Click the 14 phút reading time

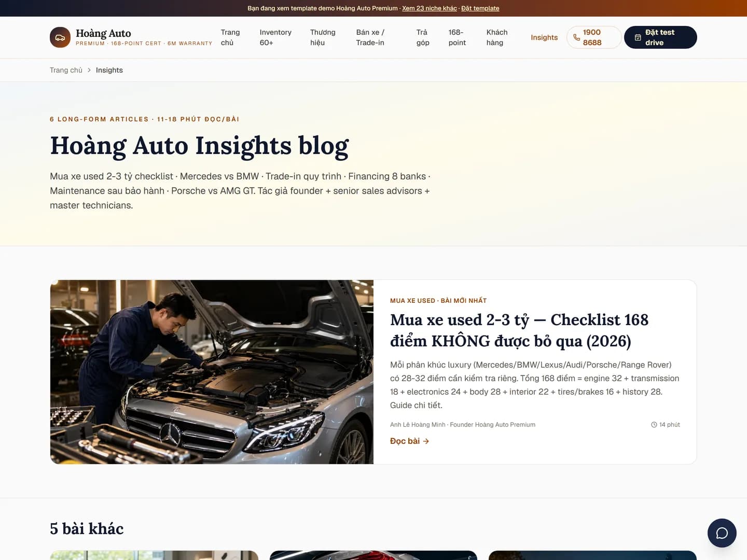(x=666, y=425)
